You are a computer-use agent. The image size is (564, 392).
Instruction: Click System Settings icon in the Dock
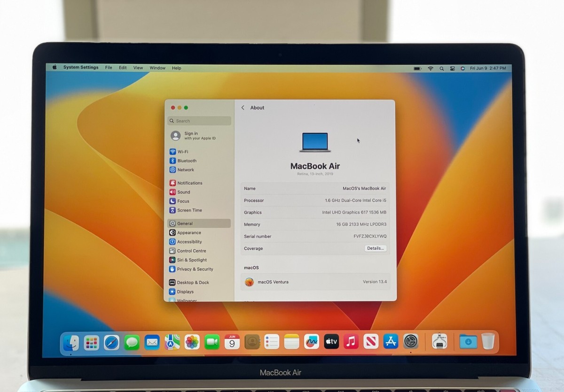pos(411,341)
